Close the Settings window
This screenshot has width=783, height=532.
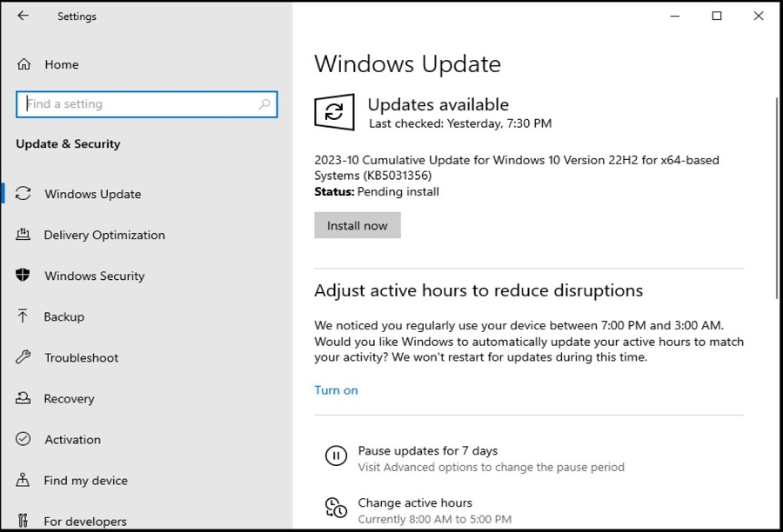coord(759,16)
